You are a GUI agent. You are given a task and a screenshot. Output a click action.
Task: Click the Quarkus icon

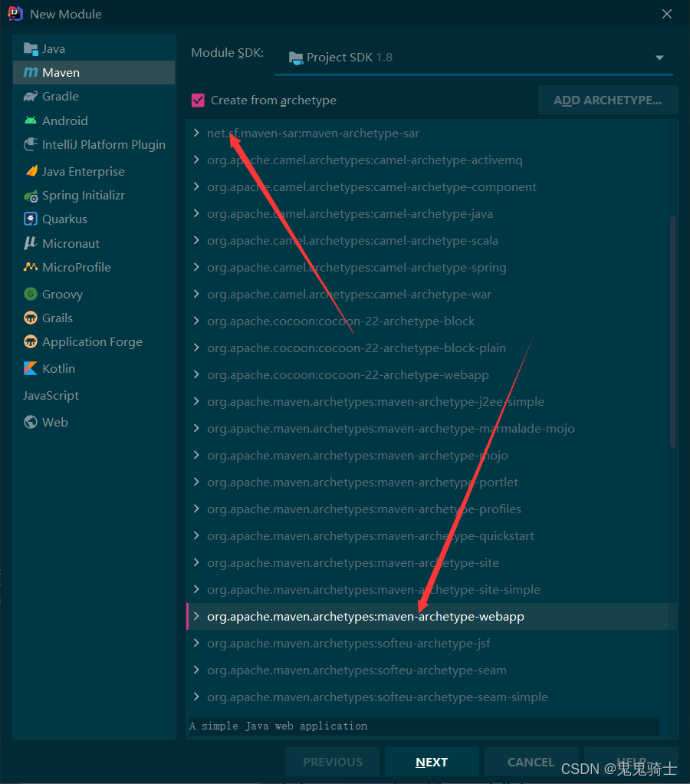click(x=31, y=219)
